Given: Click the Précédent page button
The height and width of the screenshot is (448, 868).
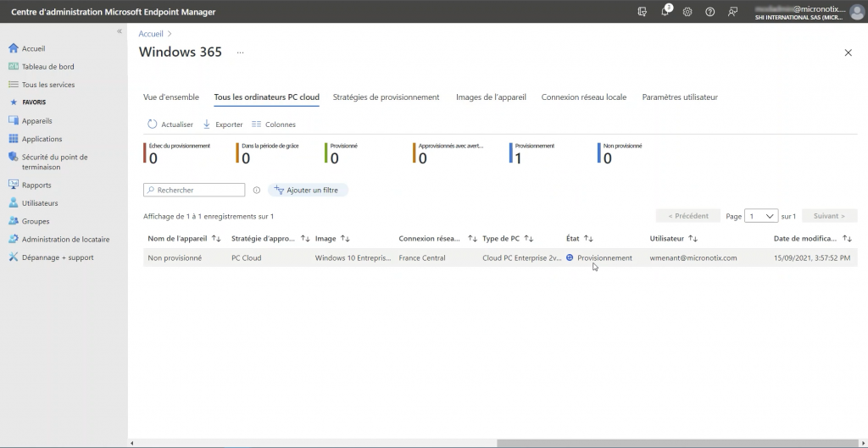Looking at the screenshot, I should (x=688, y=216).
